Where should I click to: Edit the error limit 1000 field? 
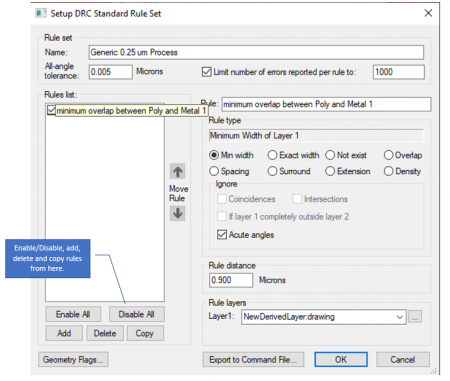[399, 72]
